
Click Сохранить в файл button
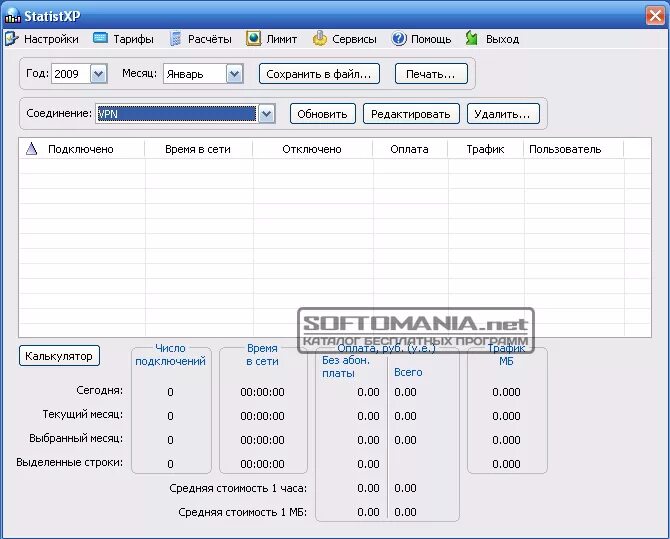[319, 74]
